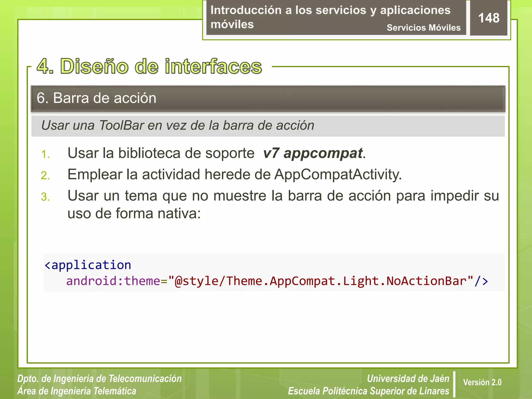Select 'Escuela Politécnica Superior de Linares'
The height and width of the screenshot is (399, 532).
[x=369, y=391]
